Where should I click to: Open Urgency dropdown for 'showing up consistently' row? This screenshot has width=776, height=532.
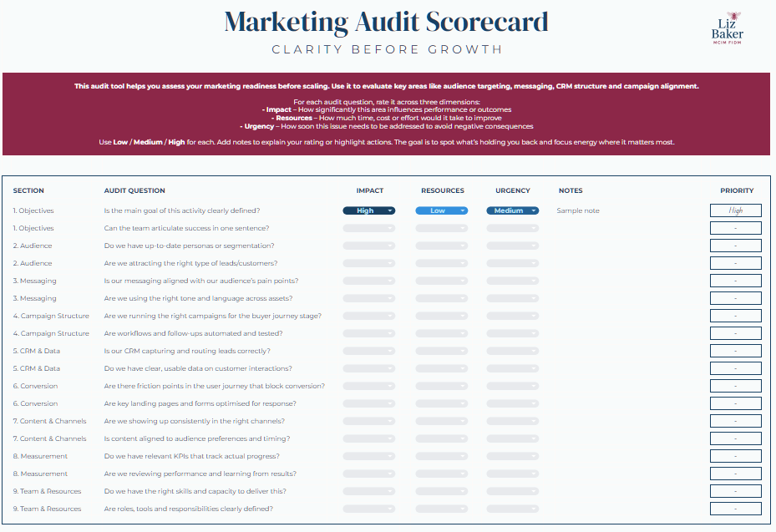(x=513, y=421)
